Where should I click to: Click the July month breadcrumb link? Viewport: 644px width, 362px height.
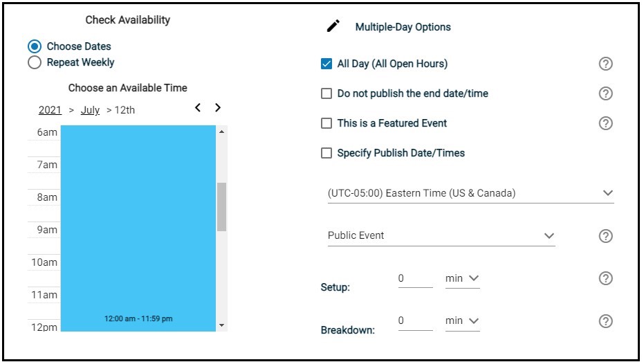[90, 110]
